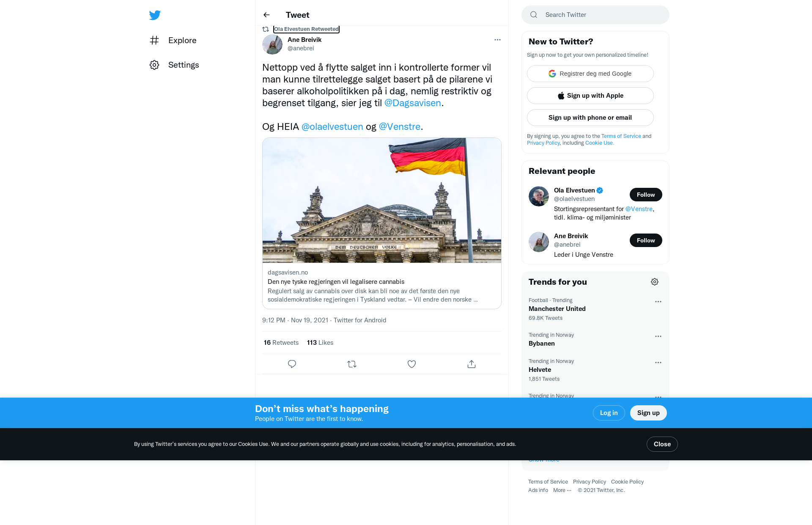Viewport: 812px width, 525px height.
Task: Follow Ane Breivik
Action: (x=646, y=240)
